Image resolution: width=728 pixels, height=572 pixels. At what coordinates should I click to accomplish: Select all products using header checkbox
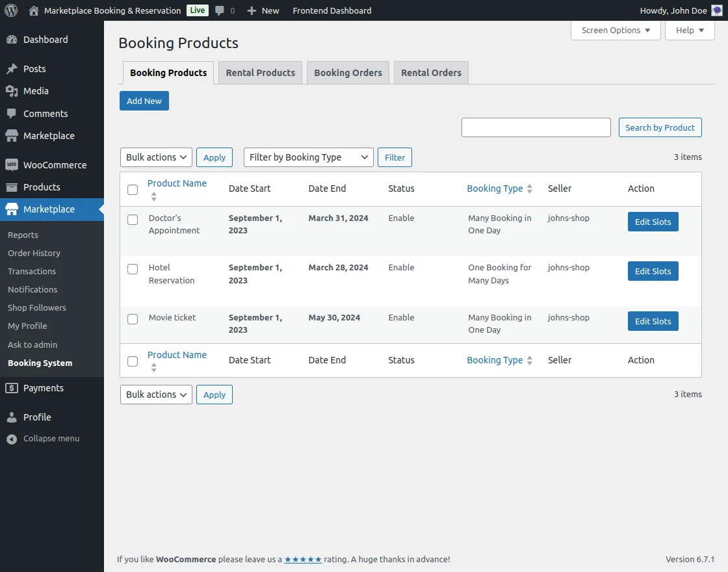[x=133, y=190]
